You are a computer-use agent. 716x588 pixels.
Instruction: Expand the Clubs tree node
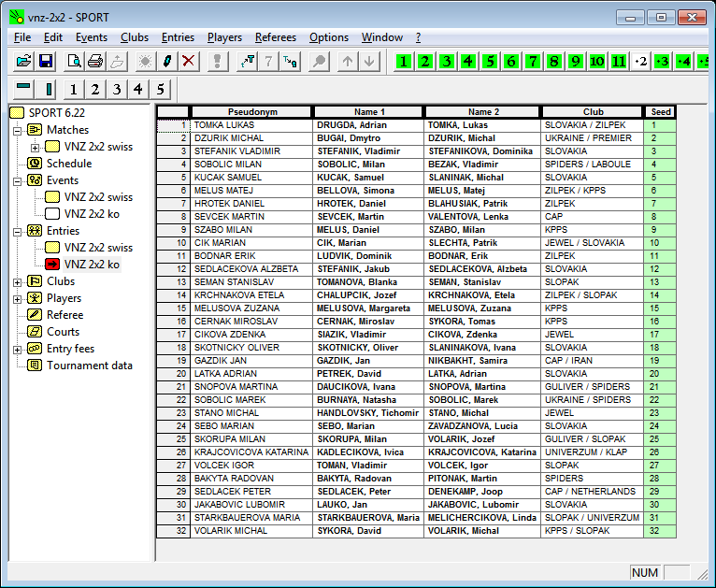click(x=18, y=281)
